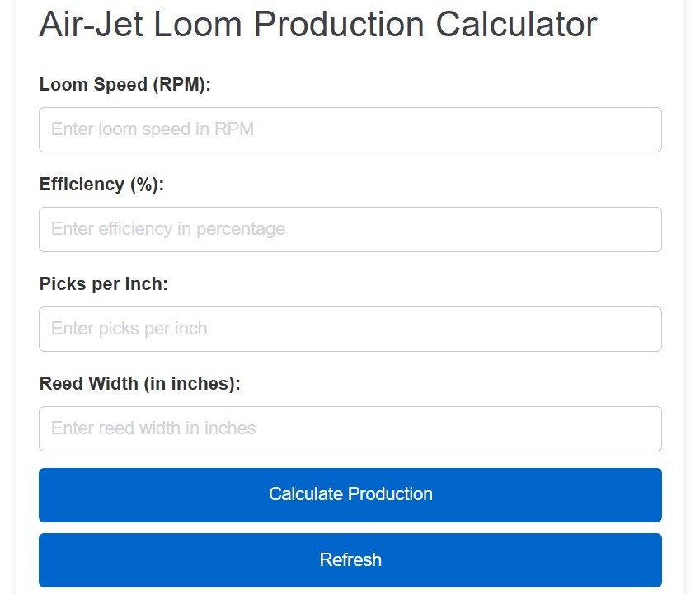Viewport: 700px width, 594px height.
Task: Click Calculate Production to compute output
Action: coord(350,494)
